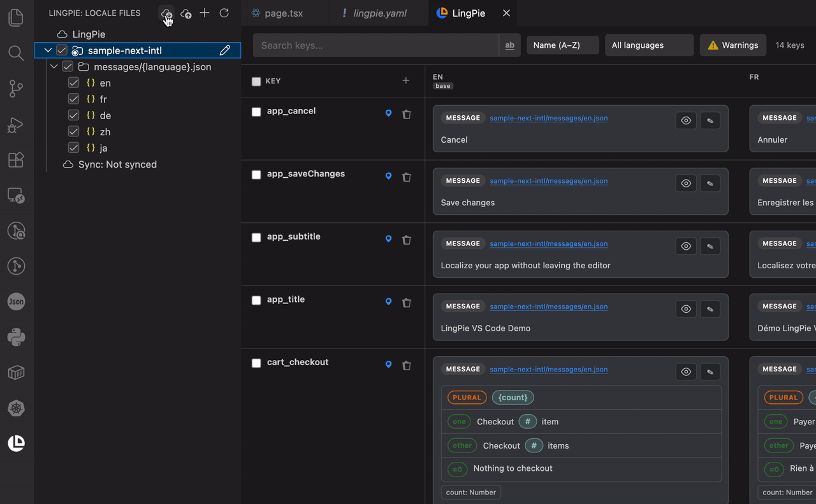
Task: Open en.json link in app_saveChanges row
Action: pyautogui.click(x=548, y=181)
